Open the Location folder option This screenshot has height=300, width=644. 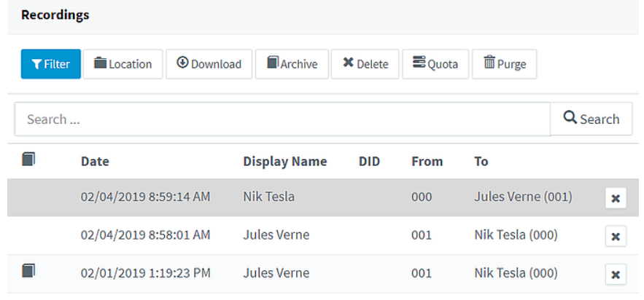(x=123, y=64)
